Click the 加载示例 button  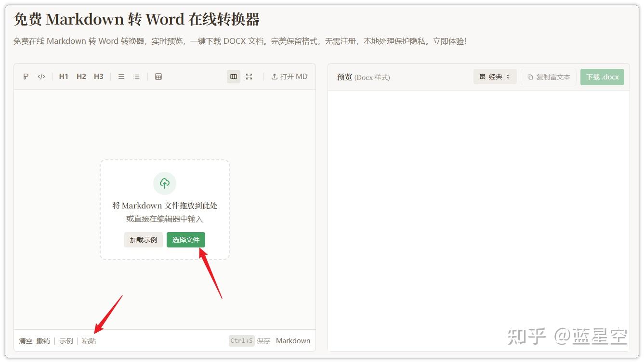pos(144,240)
